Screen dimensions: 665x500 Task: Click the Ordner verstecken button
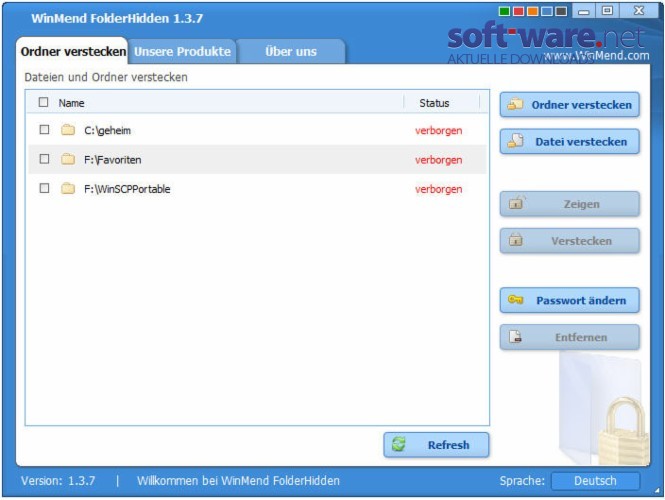click(570, 105)
